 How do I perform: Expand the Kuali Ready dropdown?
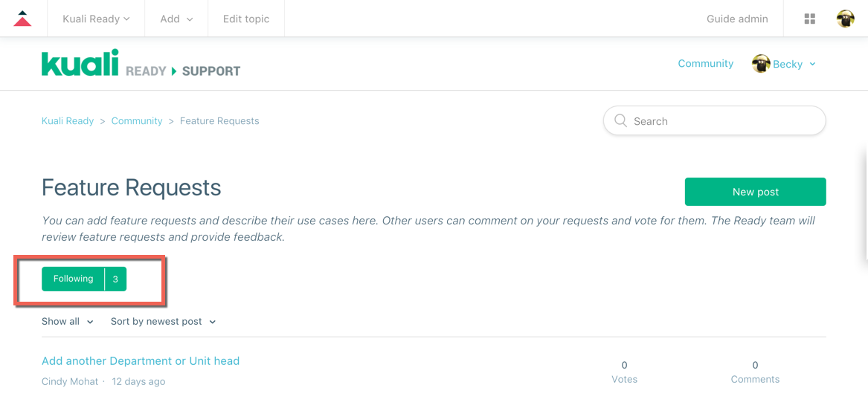pyautogui.click(x=96, y=19)
